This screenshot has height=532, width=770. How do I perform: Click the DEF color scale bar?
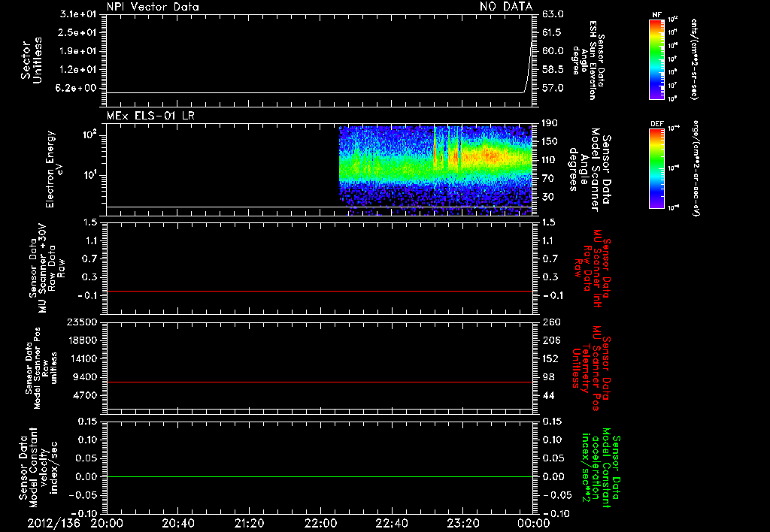point(656,168)
